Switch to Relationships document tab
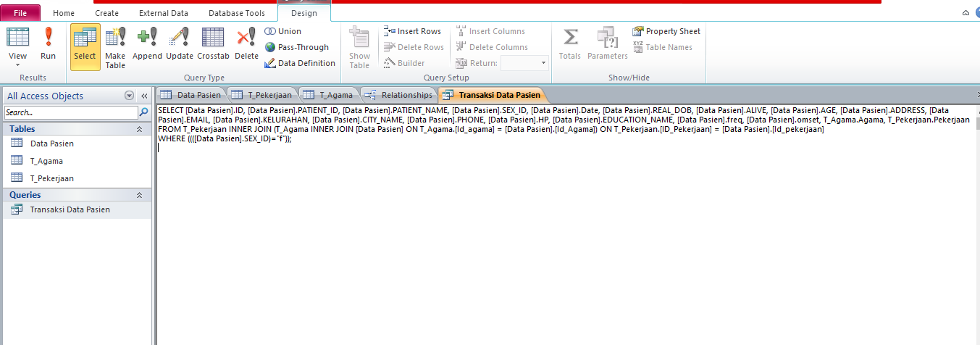The image size is (980, 345). click(398, 95)
